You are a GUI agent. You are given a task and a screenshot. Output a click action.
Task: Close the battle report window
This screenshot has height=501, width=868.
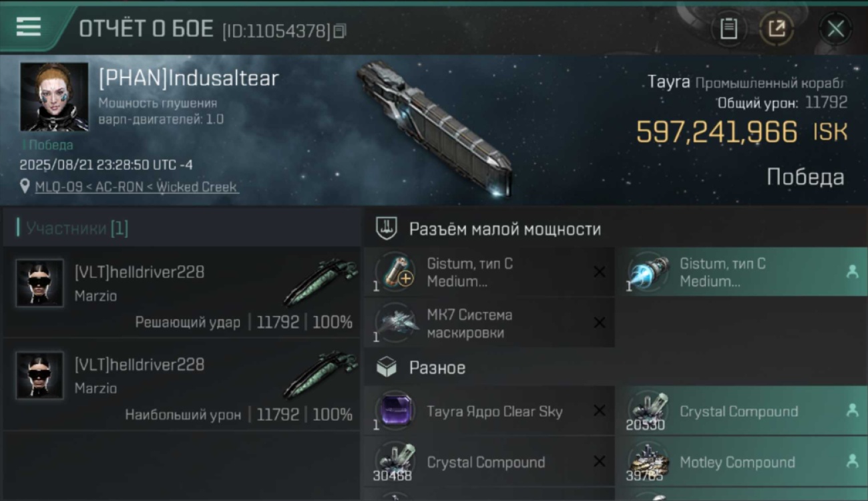coord(835,29)
